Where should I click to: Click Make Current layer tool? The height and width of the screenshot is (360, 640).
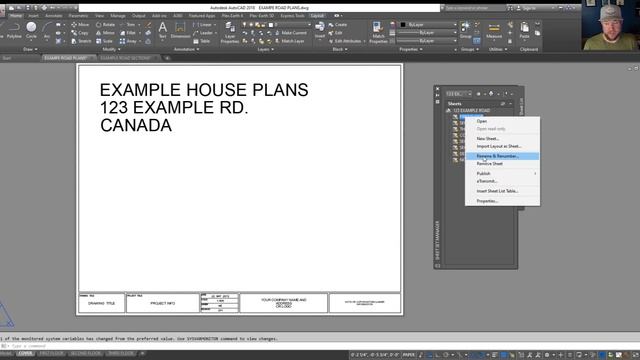[x=291, y=33]
